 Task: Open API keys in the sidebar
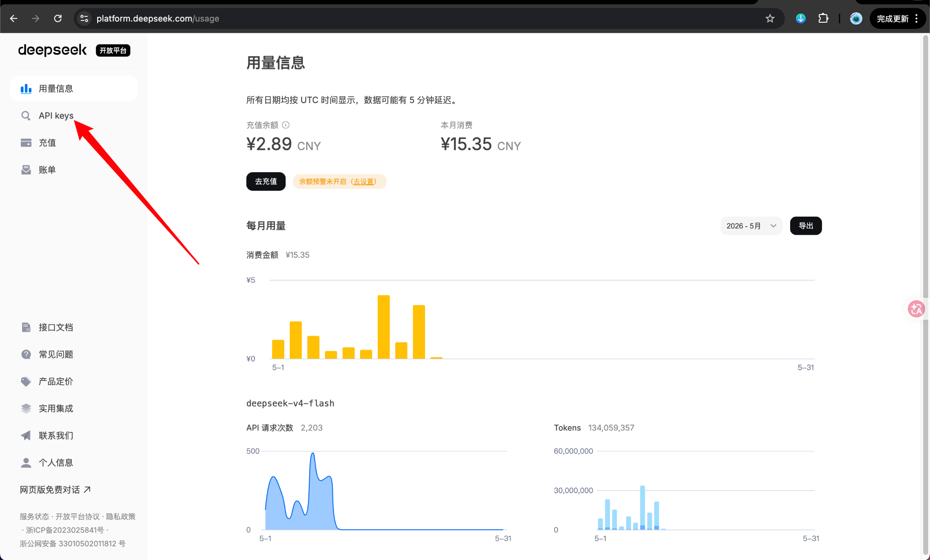coord(74,116)
